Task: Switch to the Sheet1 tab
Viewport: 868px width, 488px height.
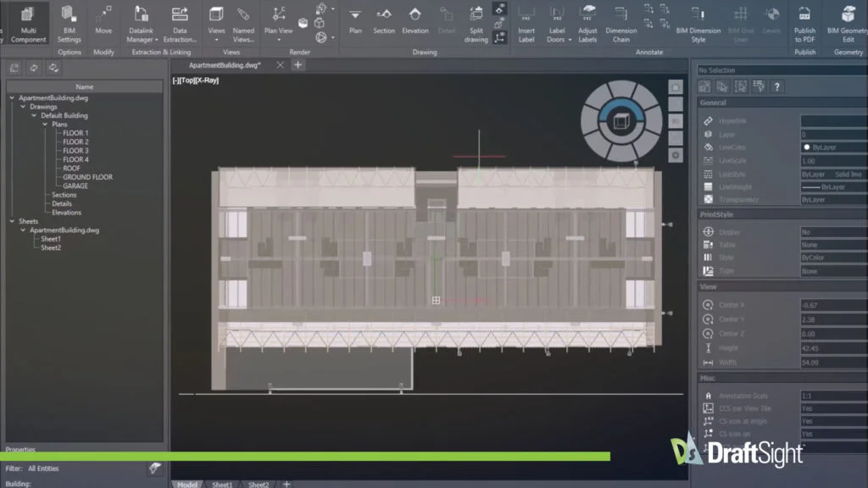Action: coord(222,484)
